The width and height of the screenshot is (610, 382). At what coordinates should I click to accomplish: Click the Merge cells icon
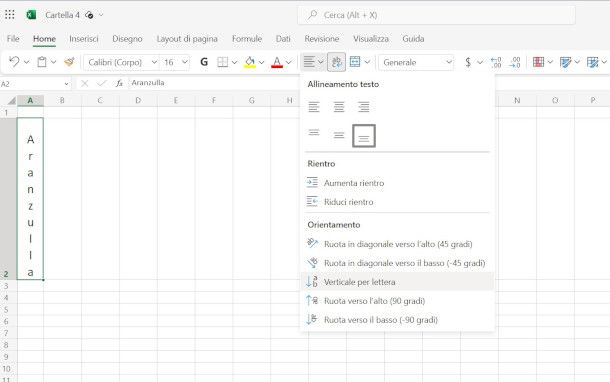click(x=355, y=61)
